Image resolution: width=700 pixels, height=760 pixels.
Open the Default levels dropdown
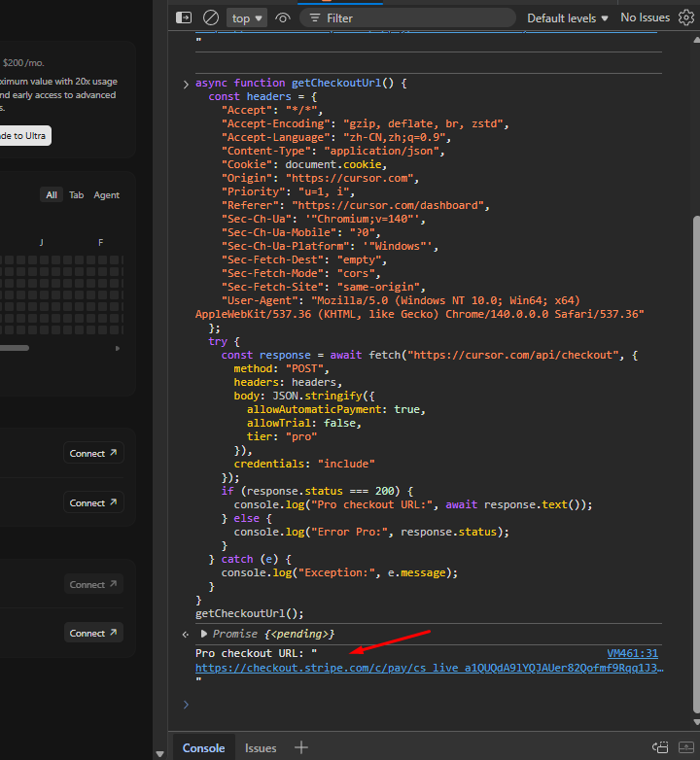pos(567,18)
